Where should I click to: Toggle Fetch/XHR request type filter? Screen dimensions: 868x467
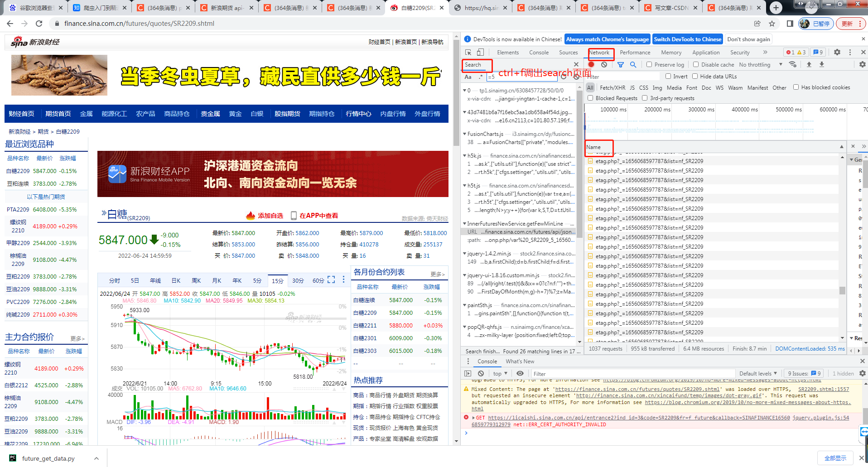[612, 88]
